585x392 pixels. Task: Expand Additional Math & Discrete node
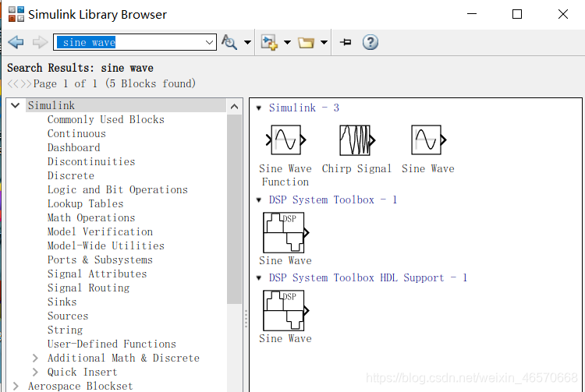point(35,358)
